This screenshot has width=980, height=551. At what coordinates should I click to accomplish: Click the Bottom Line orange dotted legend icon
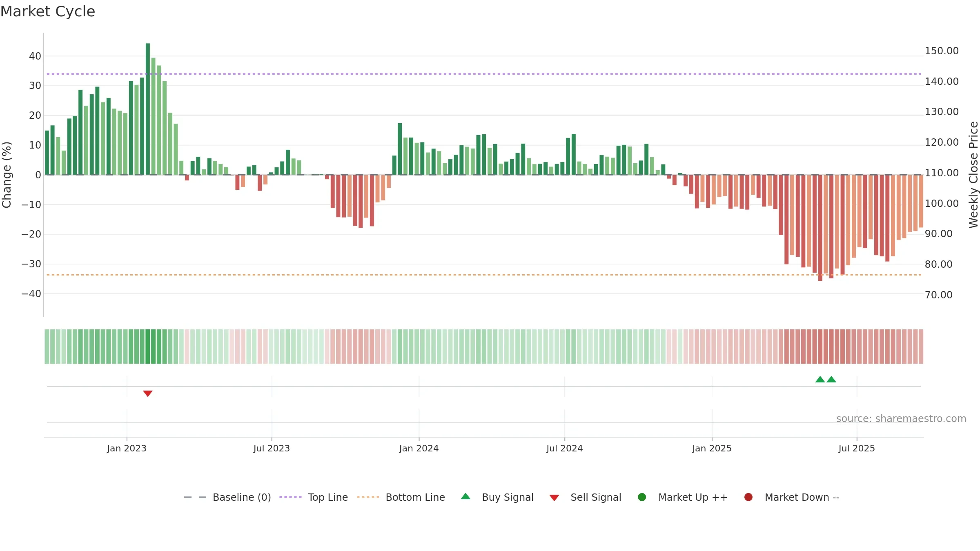(x=368, y=497)
